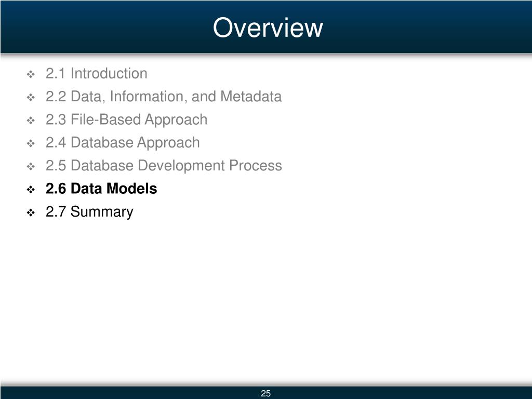532x399 pixels.
Task: Click the bullet icon before 2.7 Summary
Action: pos(31,212)
